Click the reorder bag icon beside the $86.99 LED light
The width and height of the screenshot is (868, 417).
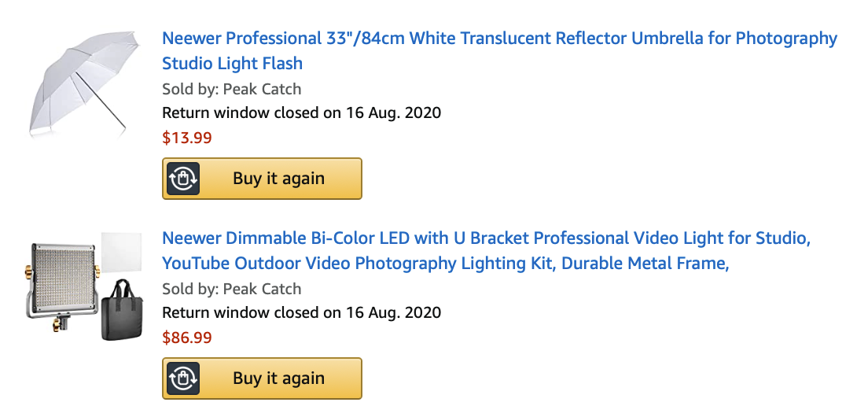183,378
